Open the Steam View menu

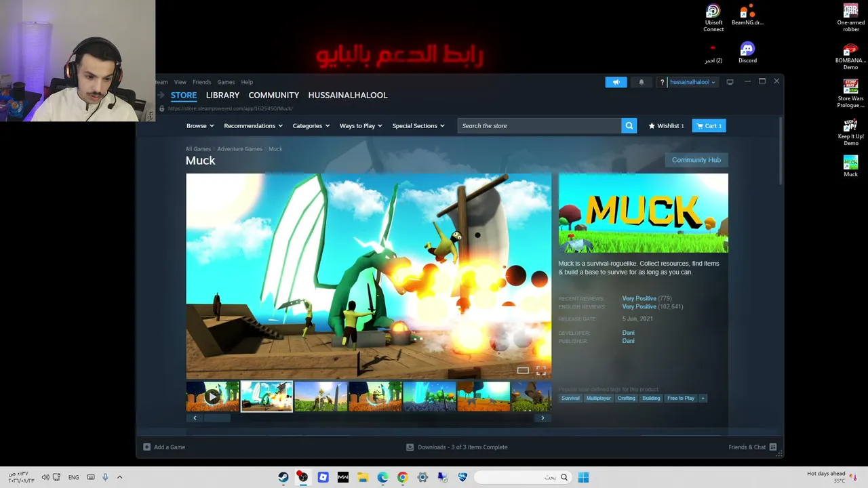(180, 82)
